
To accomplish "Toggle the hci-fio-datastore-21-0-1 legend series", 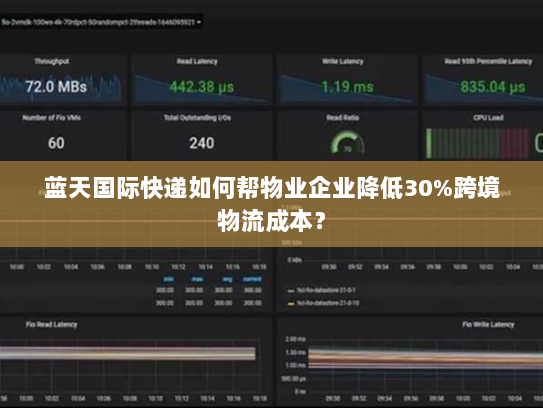I will click(x=322, y=290).
